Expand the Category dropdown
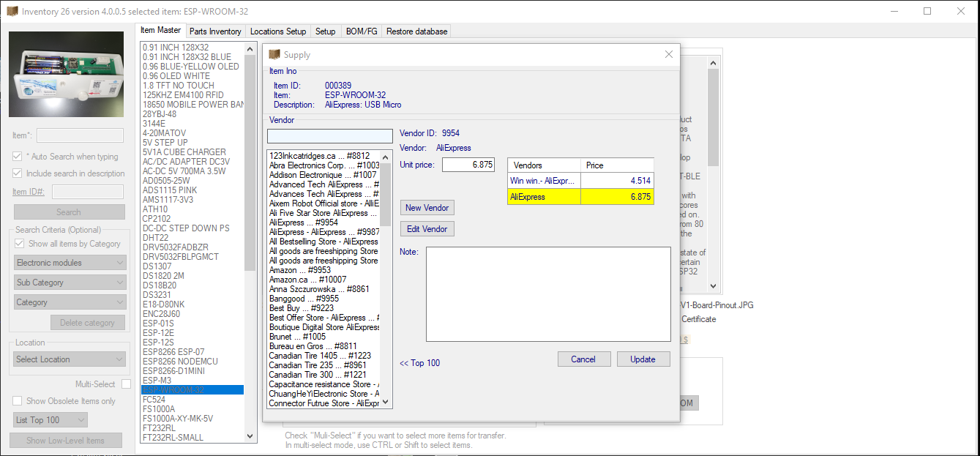 pyautogui.click(x=70, y=302)
